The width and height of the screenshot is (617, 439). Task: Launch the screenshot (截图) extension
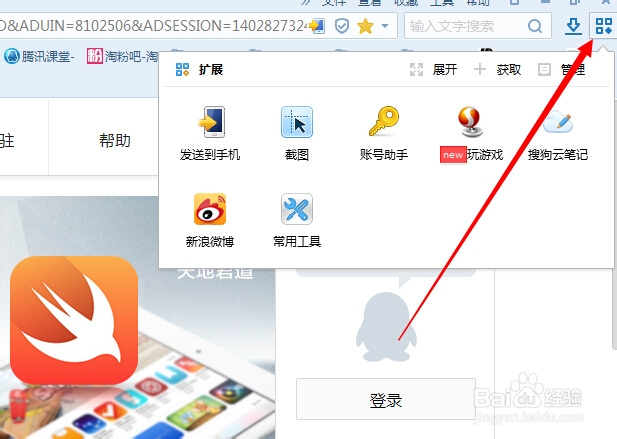pyautogui.click(x=297, y=133)
